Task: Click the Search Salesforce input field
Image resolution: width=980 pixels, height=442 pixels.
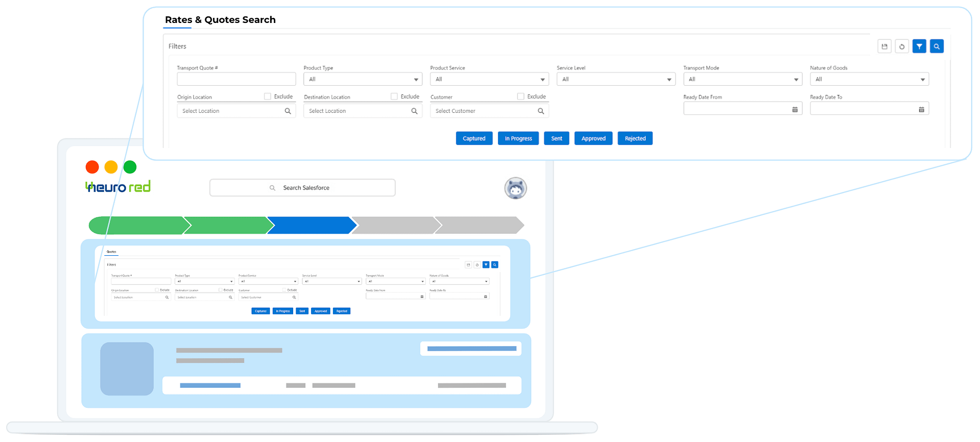Action: [x=302, y=188]
